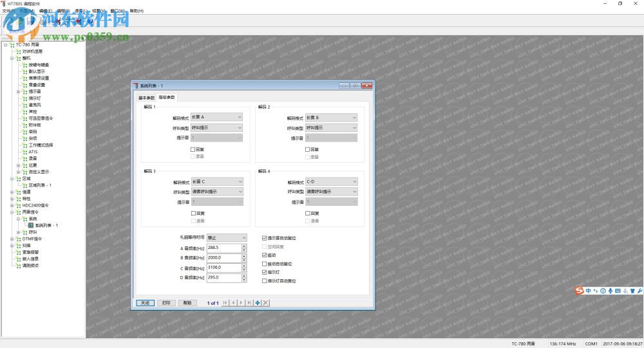Viewport: 644px width, 348px height.
Task: Toggle 回复 checkbox in 解码 4
Action: coord(308,214)
